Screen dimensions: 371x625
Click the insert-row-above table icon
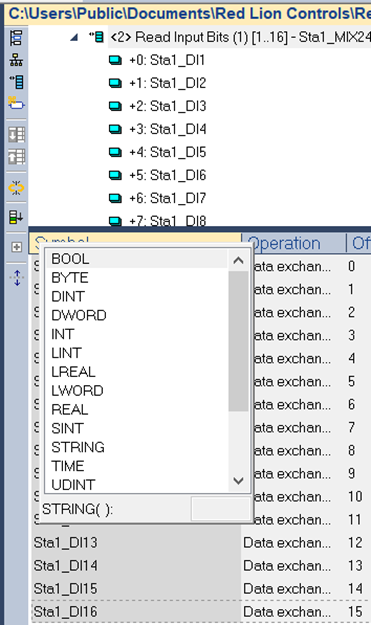[16, 156]
